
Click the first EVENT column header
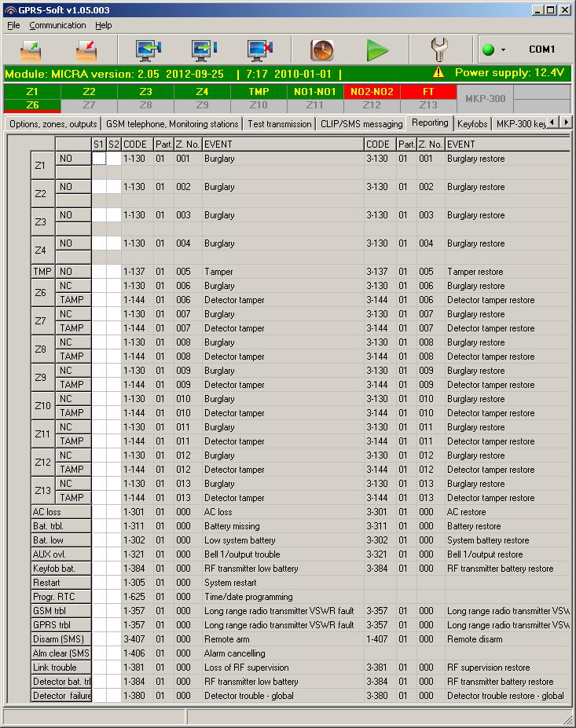(282, 145)
